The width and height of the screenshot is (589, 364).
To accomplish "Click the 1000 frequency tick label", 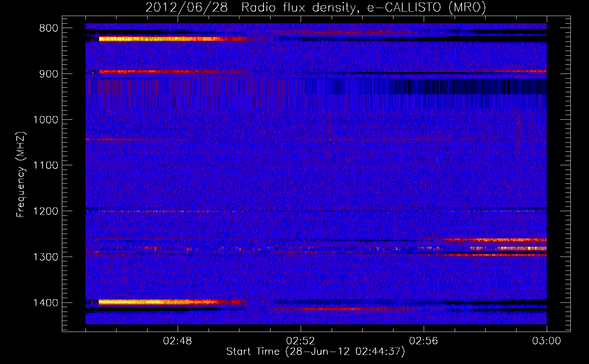I will [46, 120].
